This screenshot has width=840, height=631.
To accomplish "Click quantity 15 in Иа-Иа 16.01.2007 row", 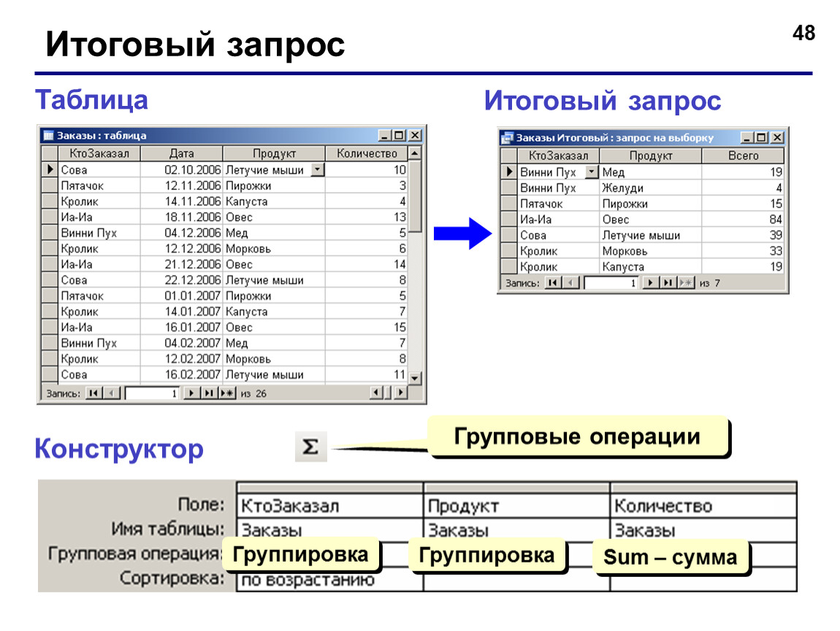I will click(x=367, y=327).
